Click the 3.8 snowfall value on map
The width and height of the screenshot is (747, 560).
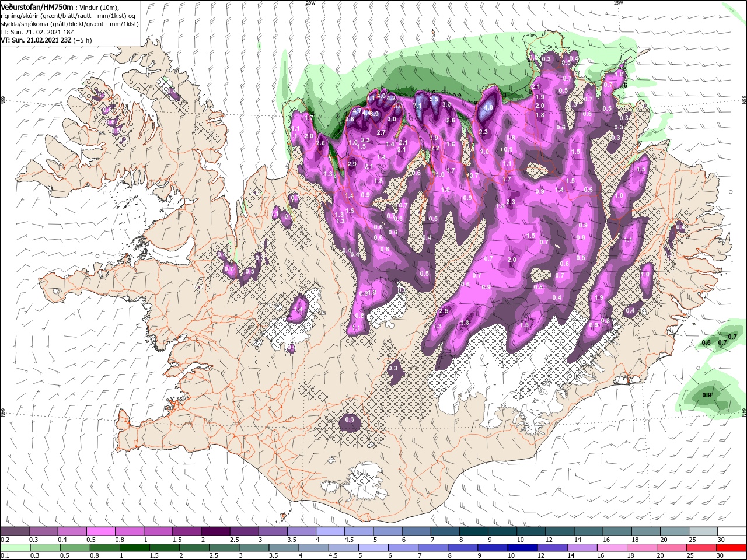[350, 119]
